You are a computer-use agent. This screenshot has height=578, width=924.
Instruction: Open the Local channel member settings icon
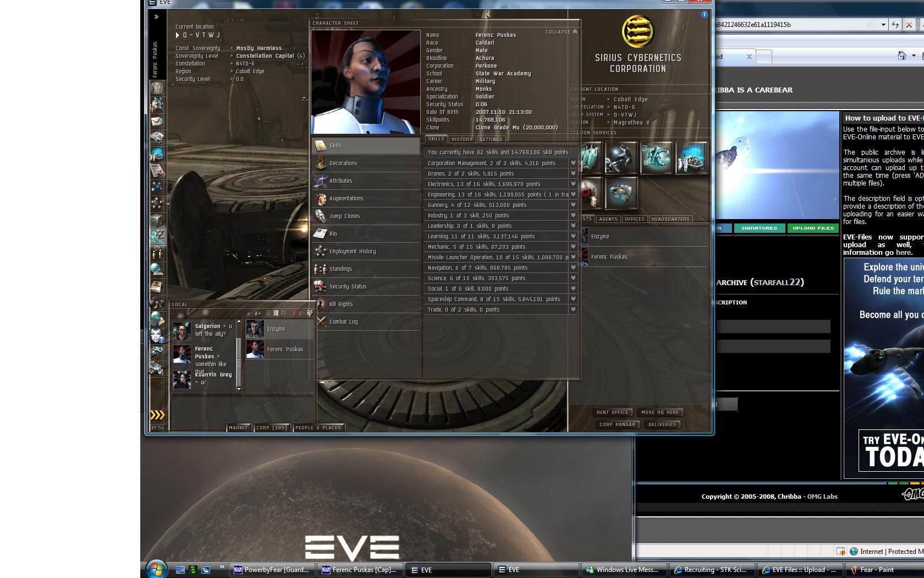click(x=310, y=313)
